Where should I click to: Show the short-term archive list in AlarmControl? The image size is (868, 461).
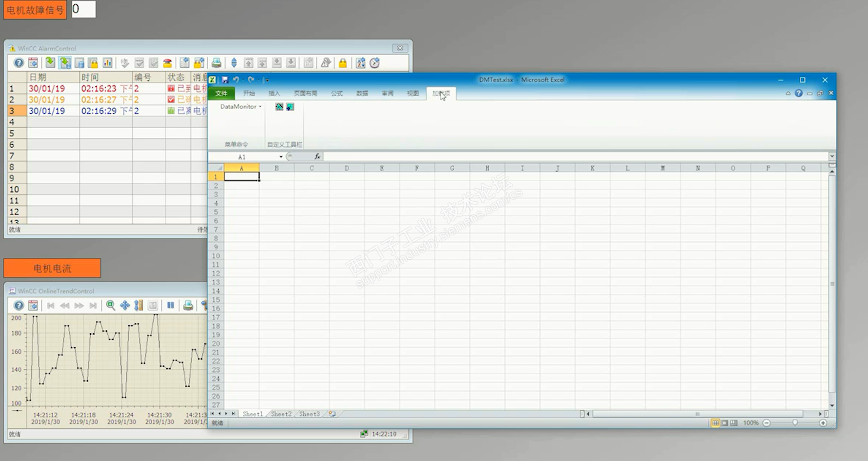point(65,63)
